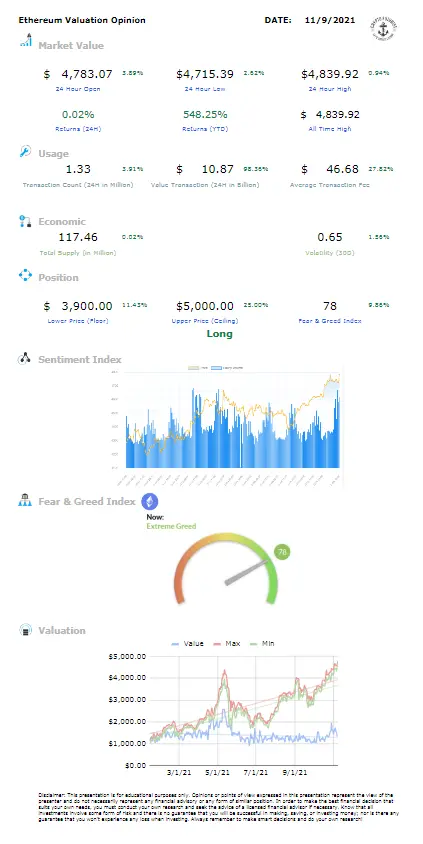
Task: Click the '24 Hour Low' label
Action: pos(205,89)
